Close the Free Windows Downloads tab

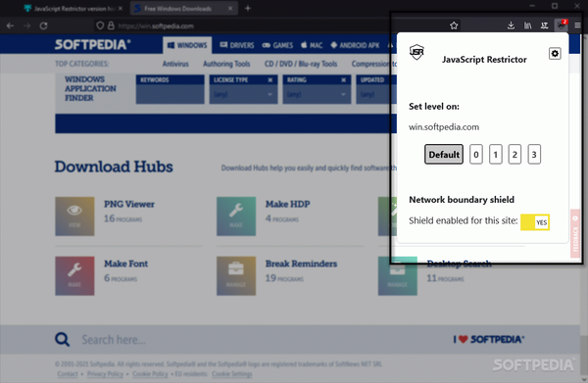[230, 8]
